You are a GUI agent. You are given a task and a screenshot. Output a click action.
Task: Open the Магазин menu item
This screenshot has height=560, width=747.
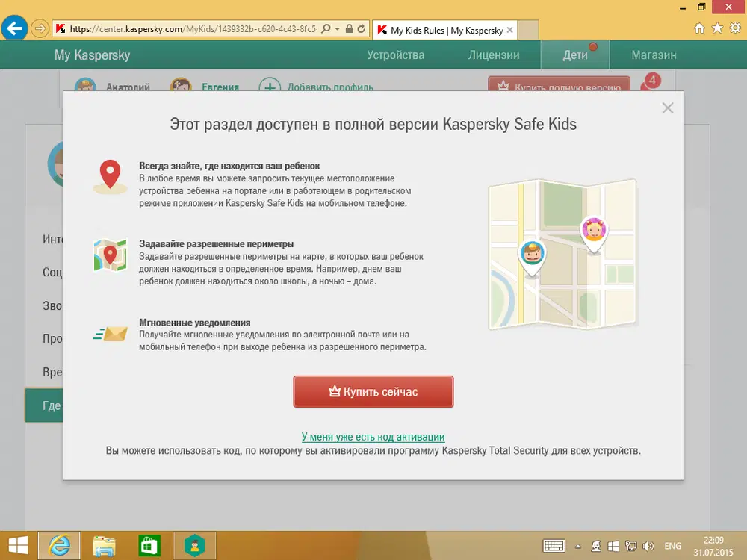point(654,55)
